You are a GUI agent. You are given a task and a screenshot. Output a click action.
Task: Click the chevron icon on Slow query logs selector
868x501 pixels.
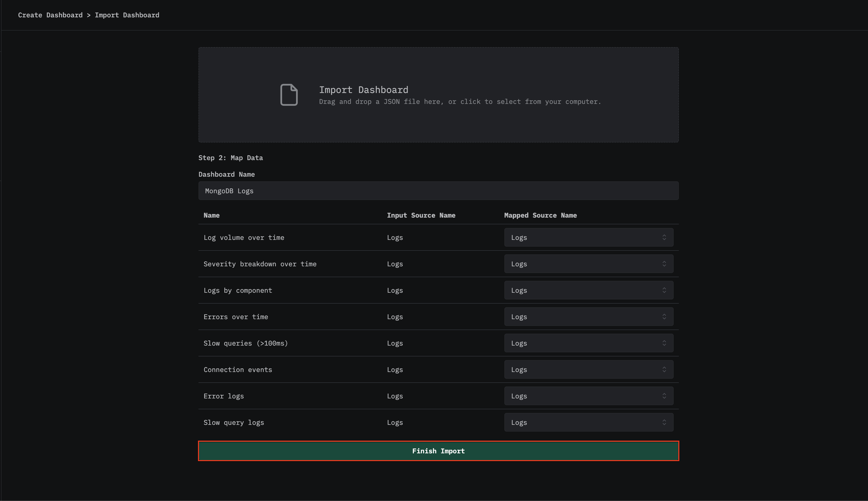(665, 422)
